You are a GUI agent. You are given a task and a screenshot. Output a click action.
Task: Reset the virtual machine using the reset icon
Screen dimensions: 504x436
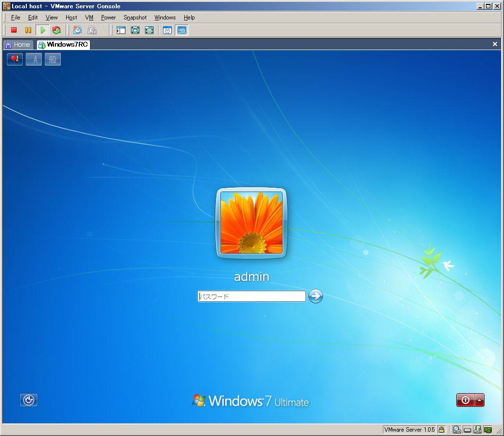tap(56, 30)
